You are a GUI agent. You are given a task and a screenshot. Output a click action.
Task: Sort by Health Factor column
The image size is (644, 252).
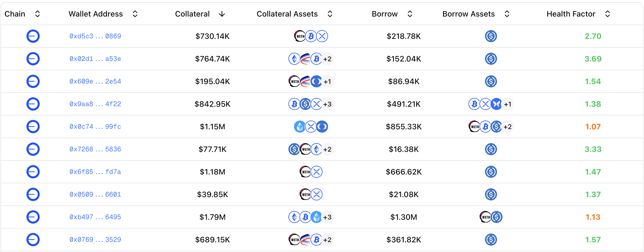pos(607,14)
